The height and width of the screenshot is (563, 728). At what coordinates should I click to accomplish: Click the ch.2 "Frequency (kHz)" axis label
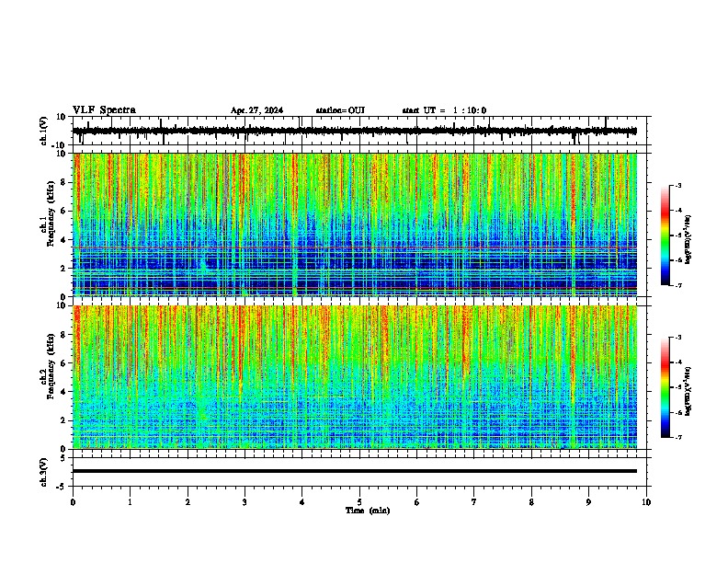51,366
